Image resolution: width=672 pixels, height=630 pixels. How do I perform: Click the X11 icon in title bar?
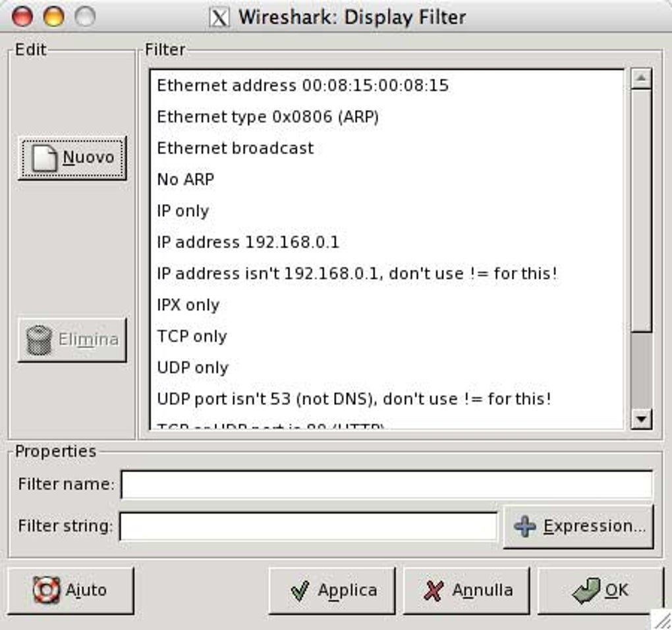point(219,18)
